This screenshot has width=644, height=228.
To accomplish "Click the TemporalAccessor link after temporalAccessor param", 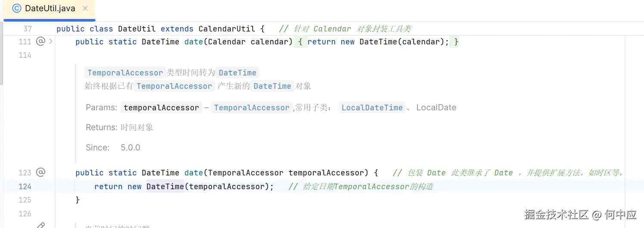I will coord(251,108).
